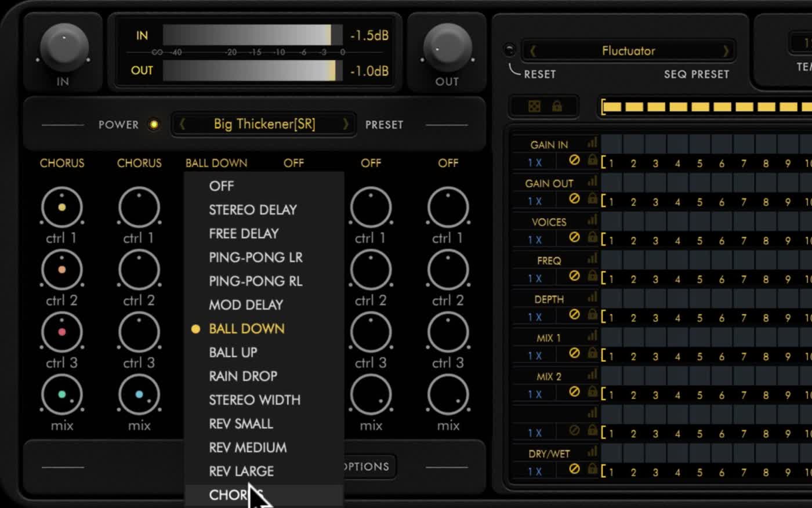Open the first CHORUS slot effect selector

tap(62, 163)
